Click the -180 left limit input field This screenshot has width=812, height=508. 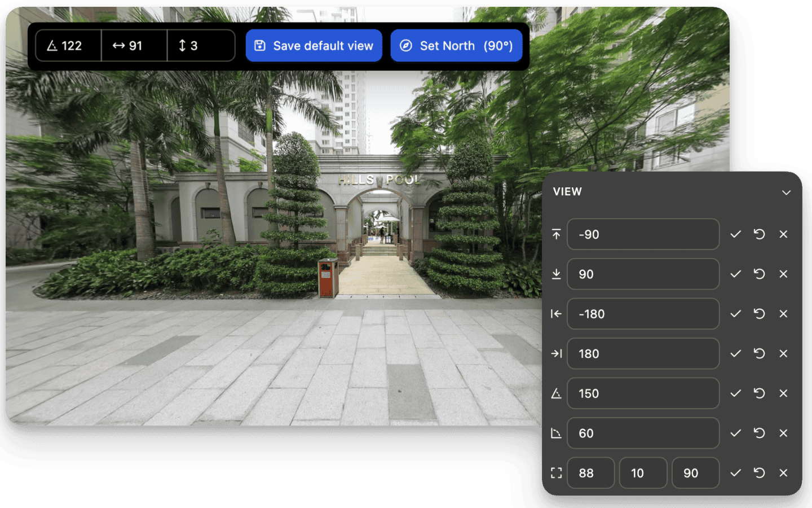(643, 314)
